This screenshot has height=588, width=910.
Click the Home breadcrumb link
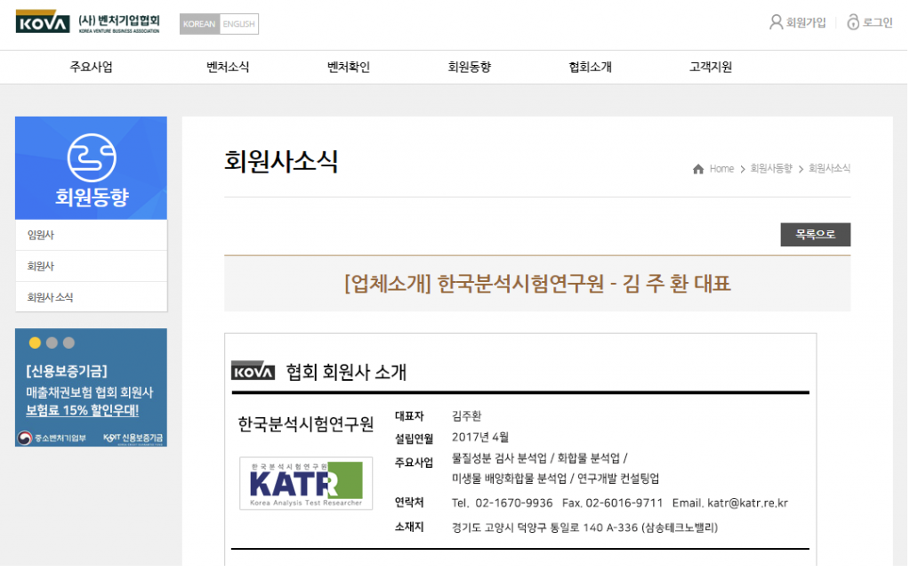point(721,169)
